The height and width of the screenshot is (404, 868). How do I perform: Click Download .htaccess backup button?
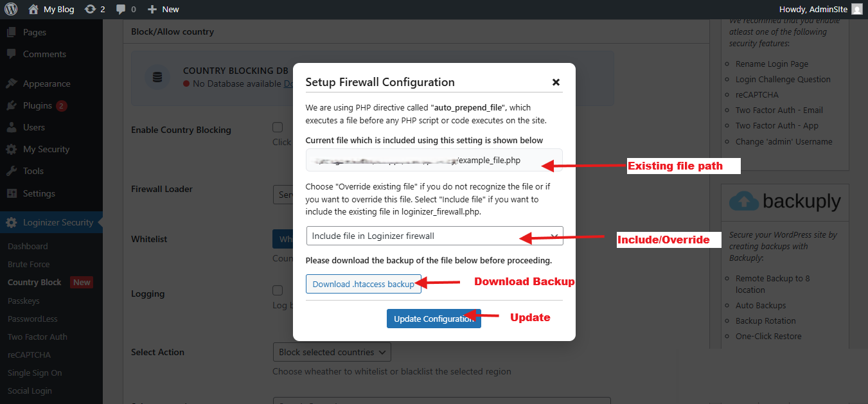click(363, 284)
